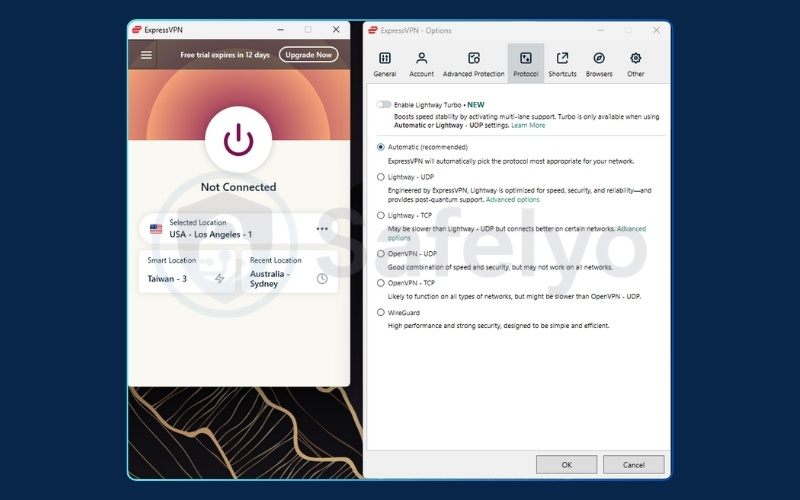Click the Upgrade Now button
This screenshot has height=500, width=800.
(308, 55)
